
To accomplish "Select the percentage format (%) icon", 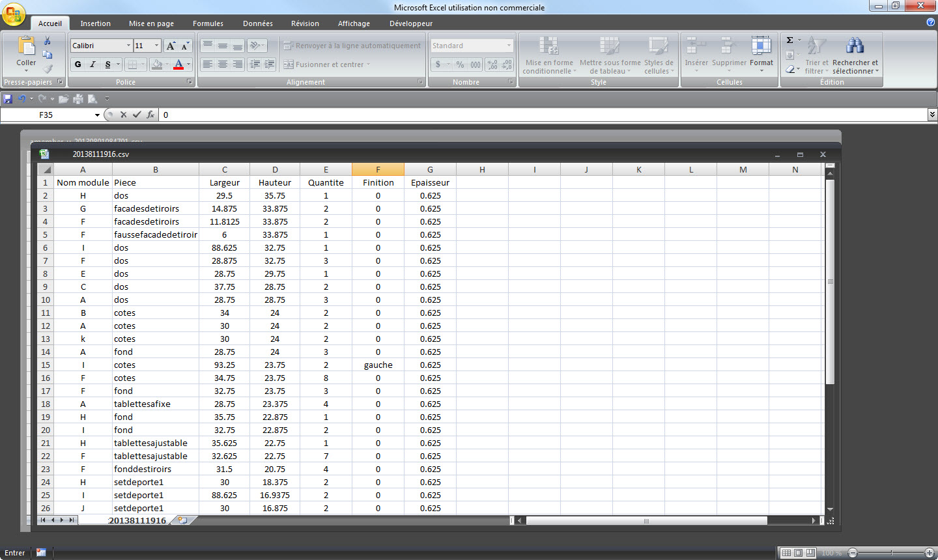I will (460, 65).
